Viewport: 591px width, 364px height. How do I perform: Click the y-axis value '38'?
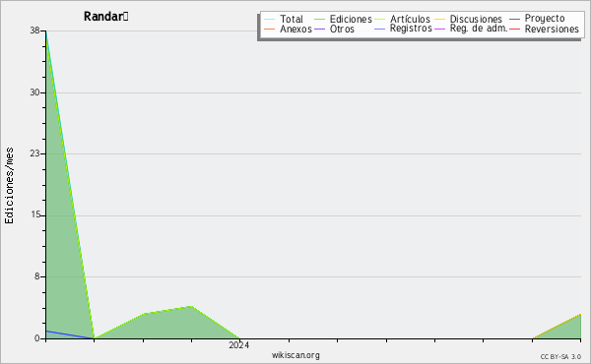pyautogui.click(x=35, y=30)
